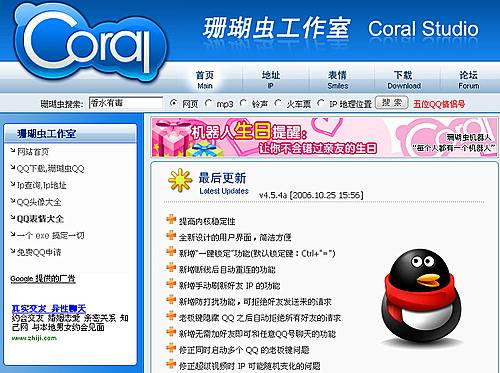Image resolution: width=500 pixels, height=373 pixels.
Task: Open the bold QQ表情大全 sidebar link
Action: (40, 219)
